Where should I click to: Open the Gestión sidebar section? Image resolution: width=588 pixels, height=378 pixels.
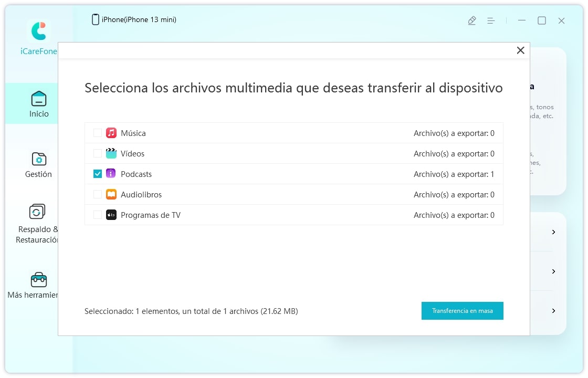point(39,164)
